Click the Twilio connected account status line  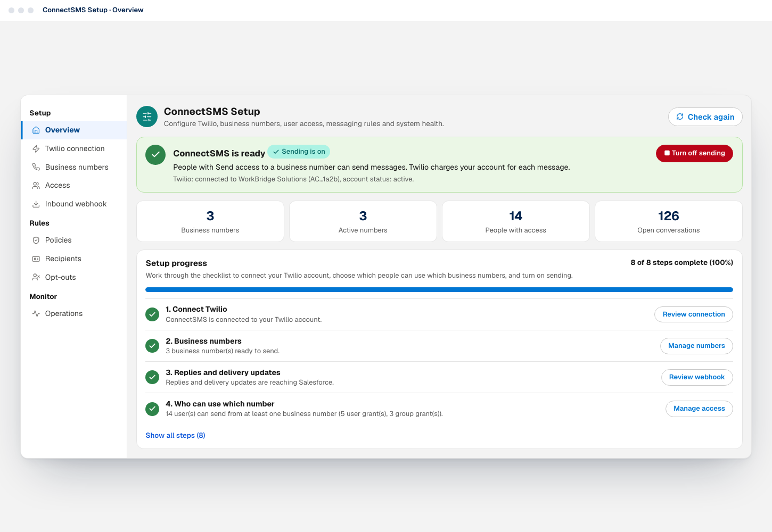[293, 179]
